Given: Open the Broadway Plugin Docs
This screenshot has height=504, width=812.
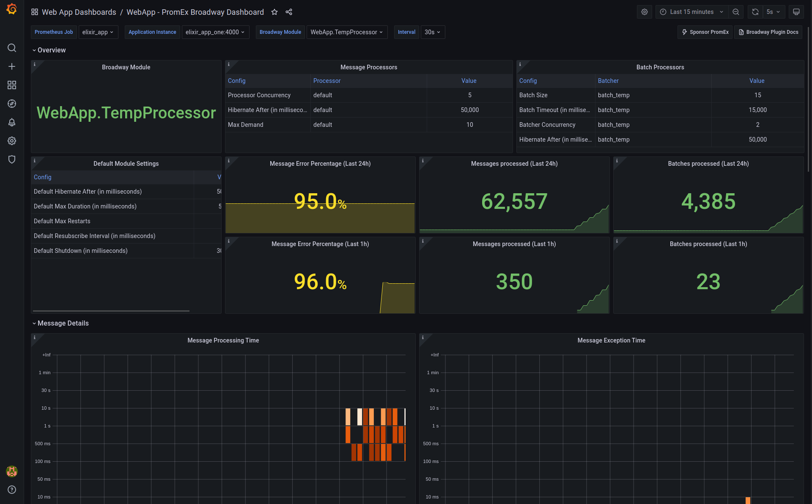Looking at the screenshot, I should (768, 32).
